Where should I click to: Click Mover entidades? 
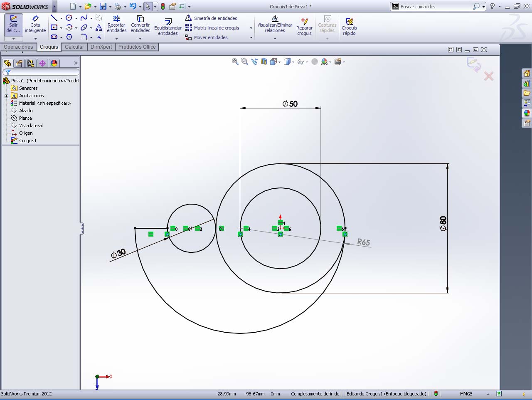[x=206, y=37]
